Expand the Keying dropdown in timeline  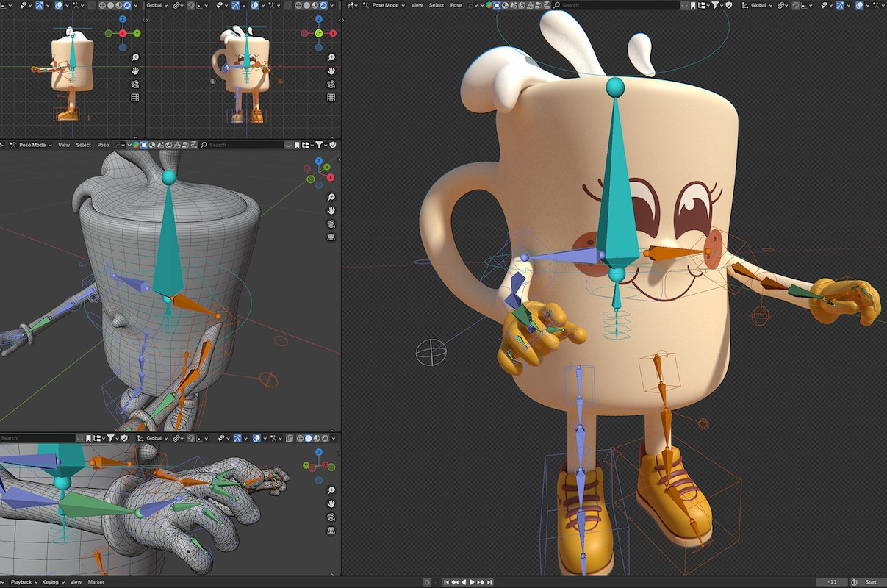53,582
